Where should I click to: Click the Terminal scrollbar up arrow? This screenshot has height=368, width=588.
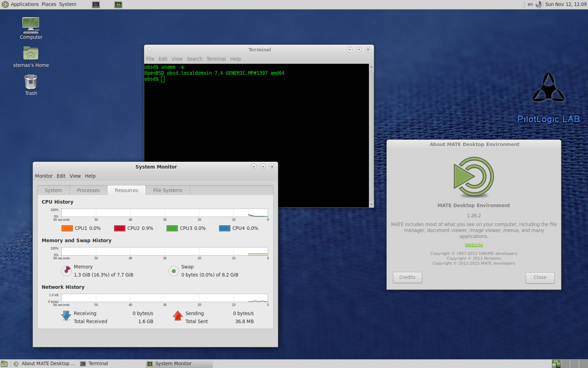(371, 67)
